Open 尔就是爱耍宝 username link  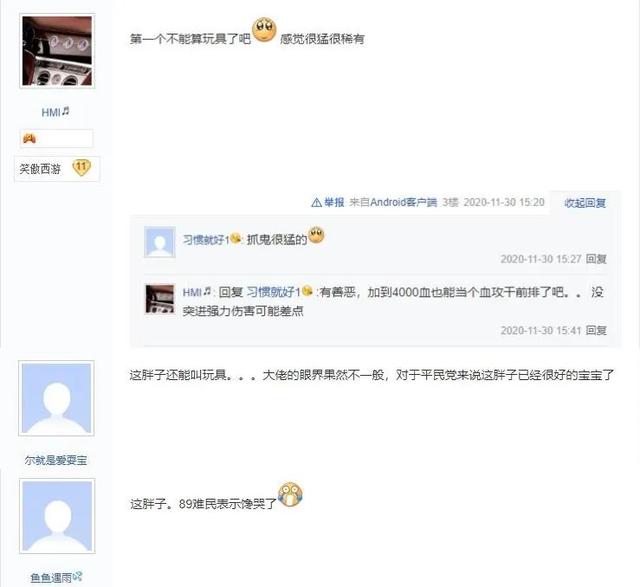click(x=56, y=460)
